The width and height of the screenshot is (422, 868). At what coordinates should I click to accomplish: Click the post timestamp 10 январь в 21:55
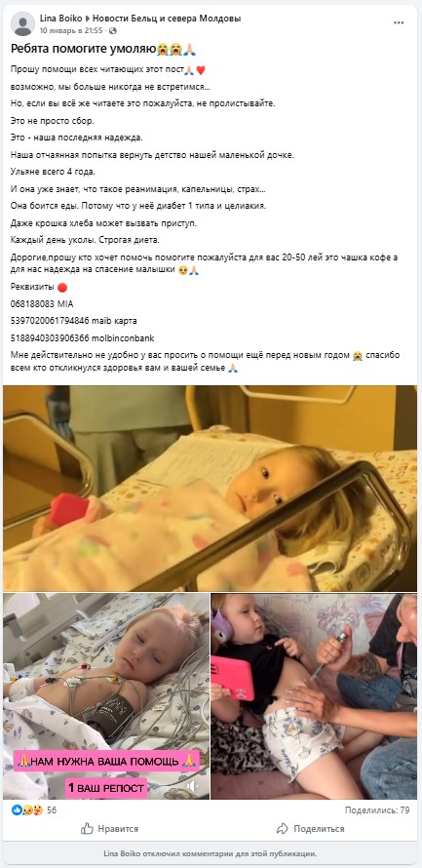[71, 31]
